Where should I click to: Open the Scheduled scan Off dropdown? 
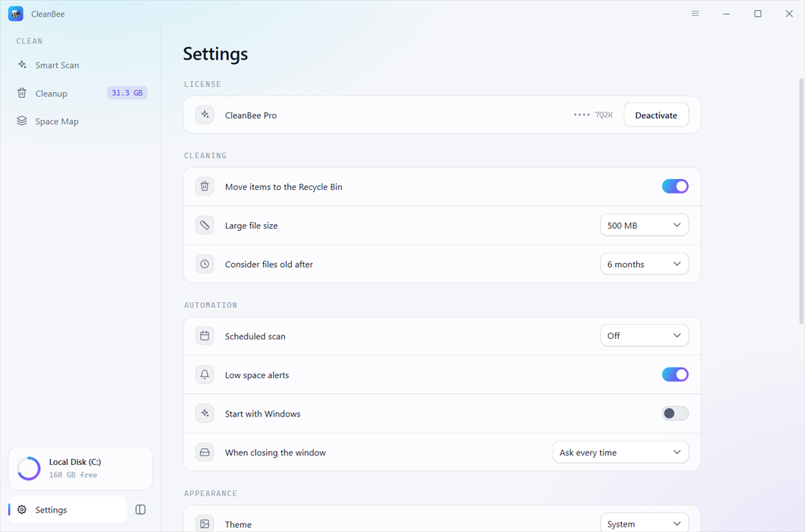644,335
